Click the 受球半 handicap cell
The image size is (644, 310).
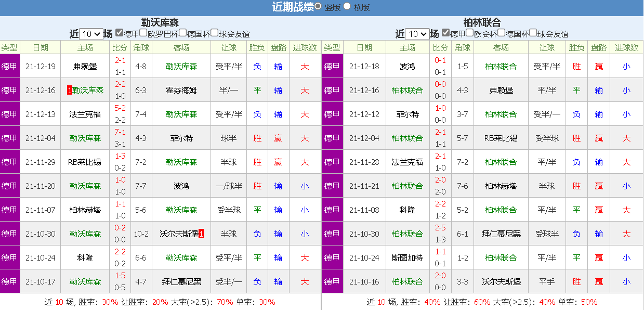(547, 234)
